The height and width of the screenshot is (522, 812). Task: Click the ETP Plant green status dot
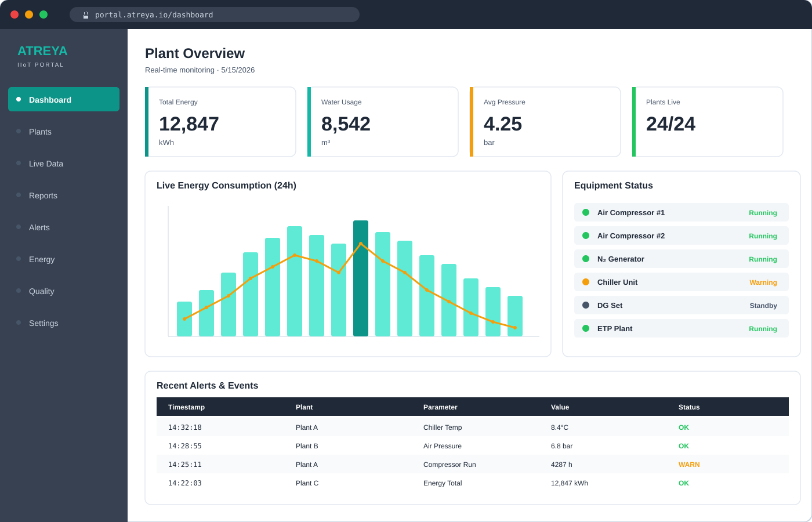coord(586,328)
